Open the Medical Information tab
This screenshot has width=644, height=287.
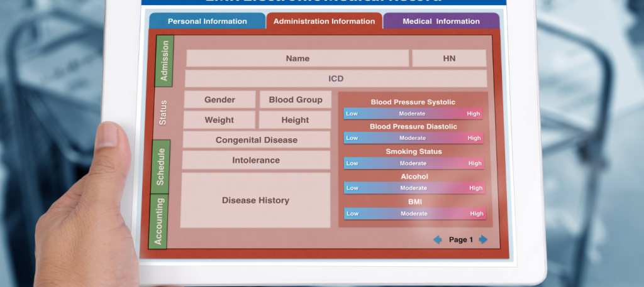tap(440, 21)
